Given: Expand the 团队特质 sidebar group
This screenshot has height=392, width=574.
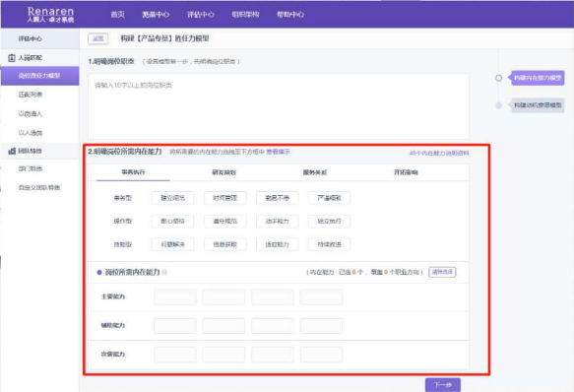Looking at the screenshot, I should tap(30, 151).
